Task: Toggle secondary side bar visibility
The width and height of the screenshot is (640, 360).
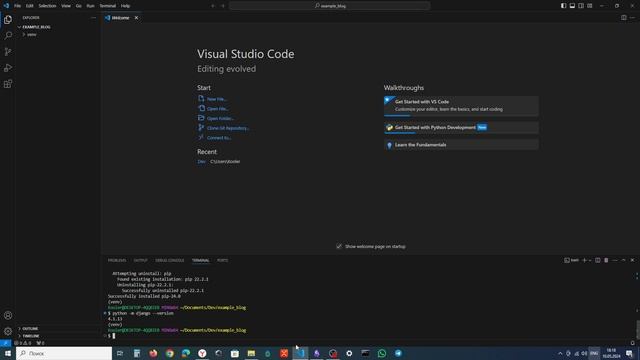Action: pos(581,6)
